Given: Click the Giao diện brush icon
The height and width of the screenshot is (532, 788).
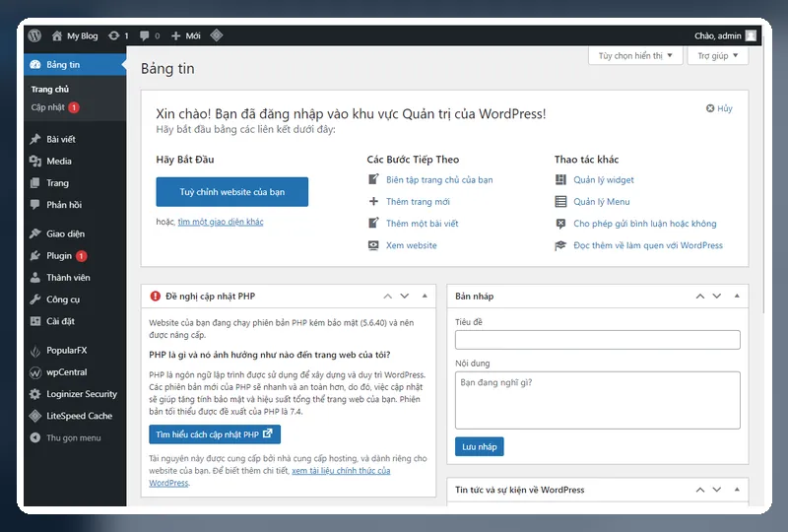Looking at the screenshot, I should [35, 233].
